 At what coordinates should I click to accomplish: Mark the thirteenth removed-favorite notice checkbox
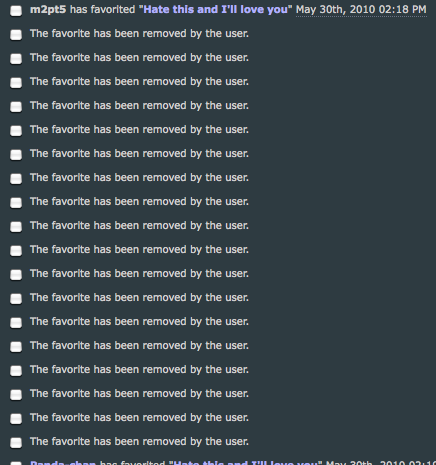coord(16,323)
